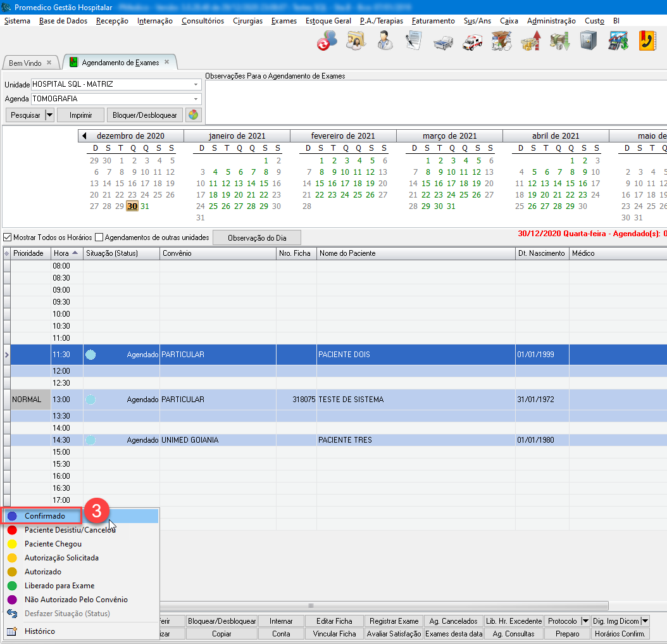The width and height of the screenshot is (667, 644).
Task: Click the Registrar Exame button
Action: tap(394, 621)
